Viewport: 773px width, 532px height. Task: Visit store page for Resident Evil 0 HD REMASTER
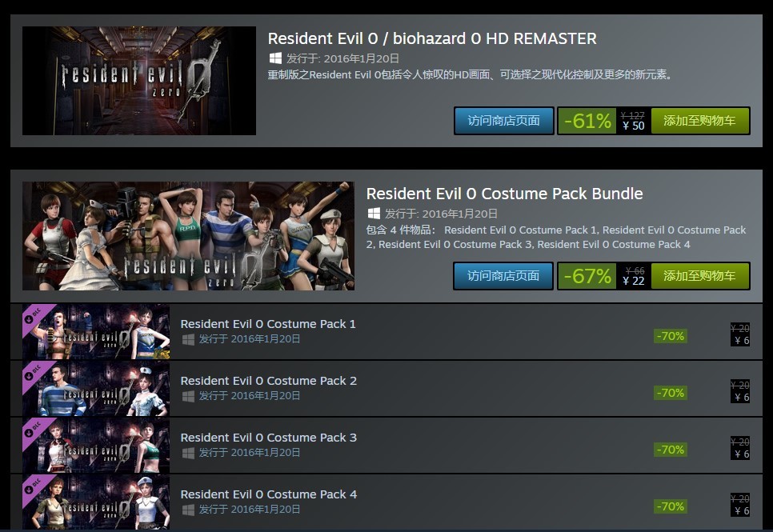coord(503,121)
